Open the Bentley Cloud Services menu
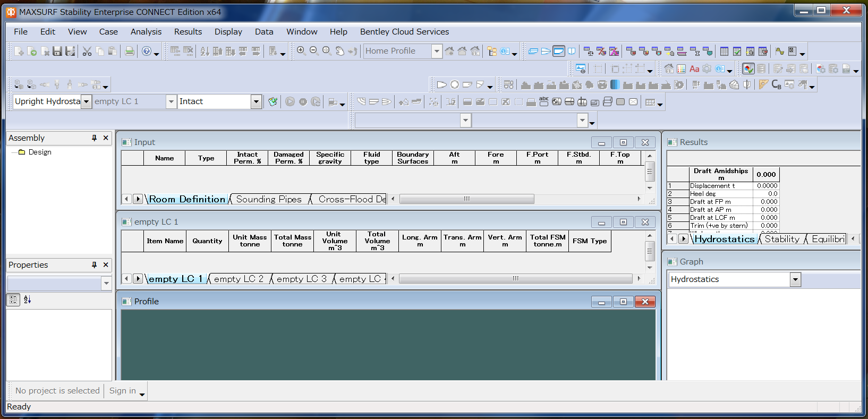Image resolution: width=868 pixels, height=419 pixels. (404, 32)
